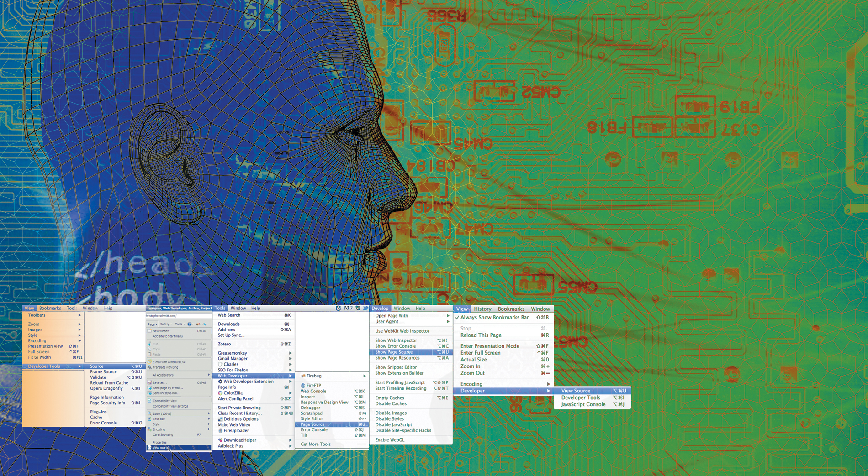Screen dimensions: 868x476
Task: Click the Web Developer Extension gear icon
Action: click(220, 382)
